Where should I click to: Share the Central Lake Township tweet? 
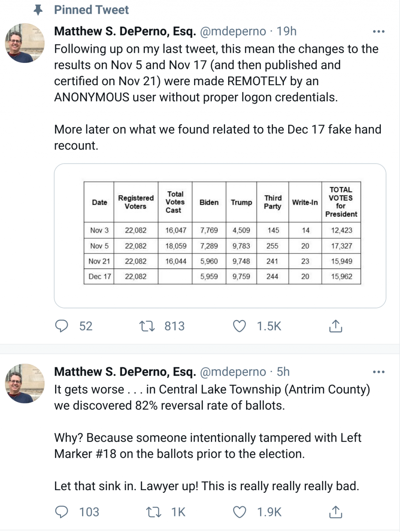point(336,512)
